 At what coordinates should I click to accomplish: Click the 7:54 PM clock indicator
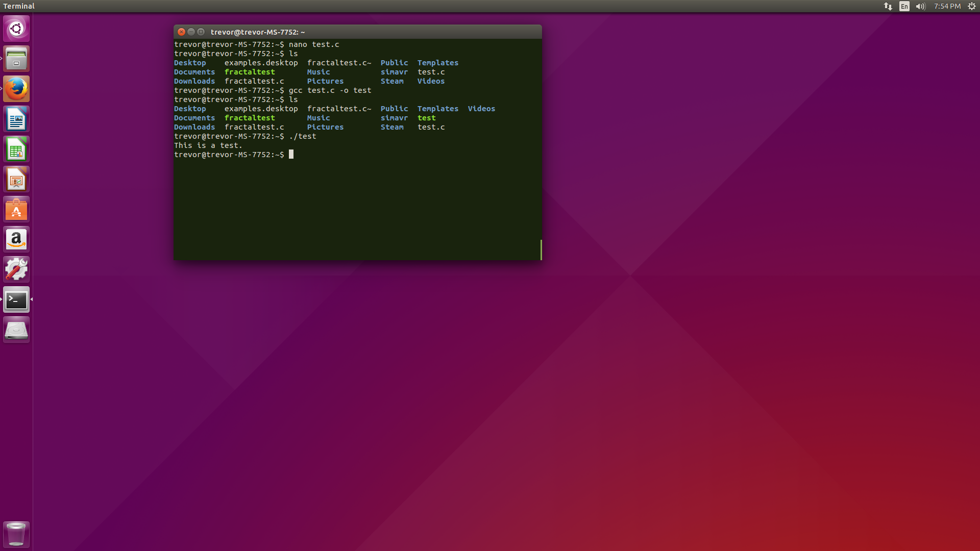947,6
